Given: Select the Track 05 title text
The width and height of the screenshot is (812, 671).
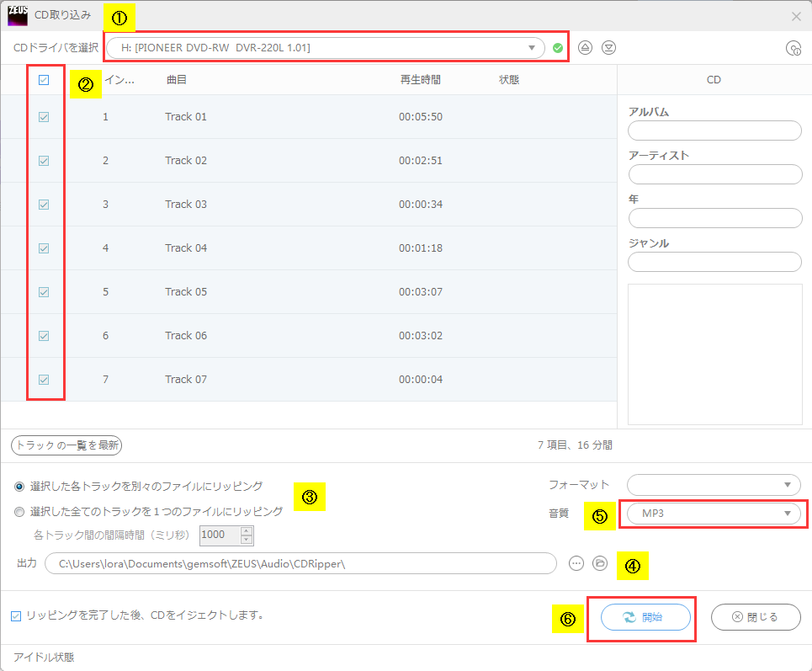Looking at the screenshot, I should pos(186,292).
